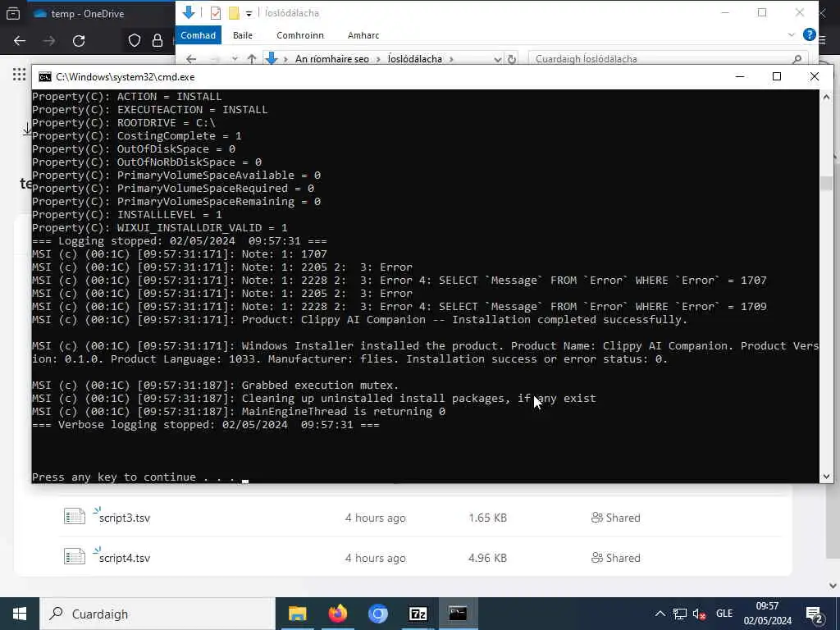This screenshot has height=630, width=840.
Task: Click the network tray icon
Action: point(680,614)
